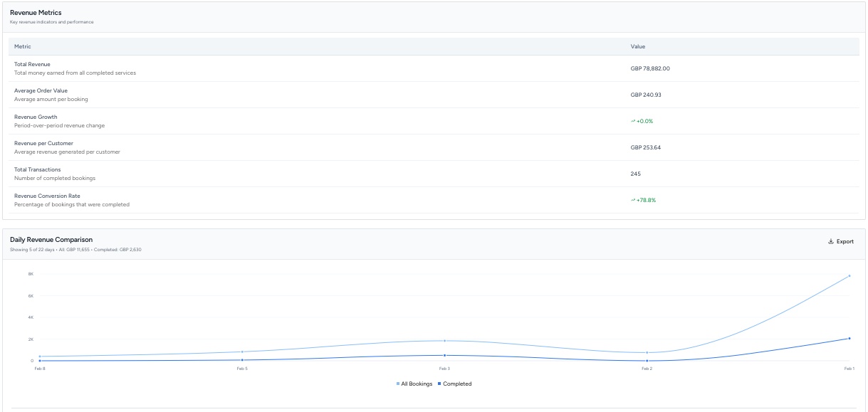Click the download icon beside Export
Image resolution: width=868 pixels, height=412 pixels.
(831, 241)
